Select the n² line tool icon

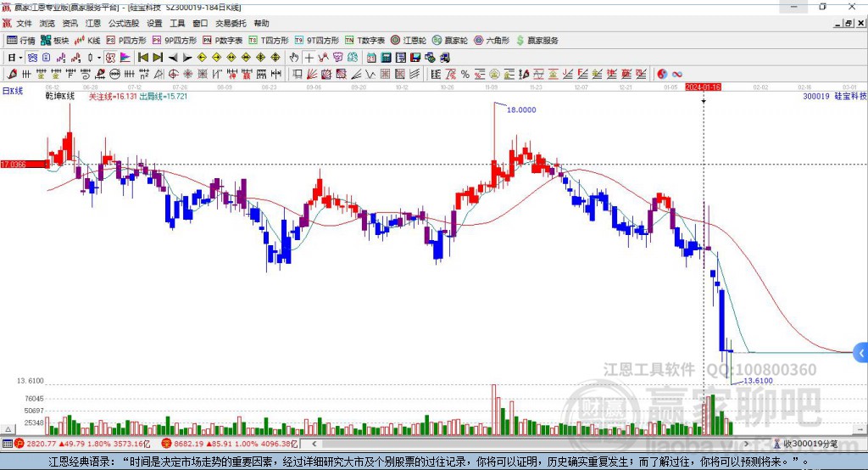[144, 74]
